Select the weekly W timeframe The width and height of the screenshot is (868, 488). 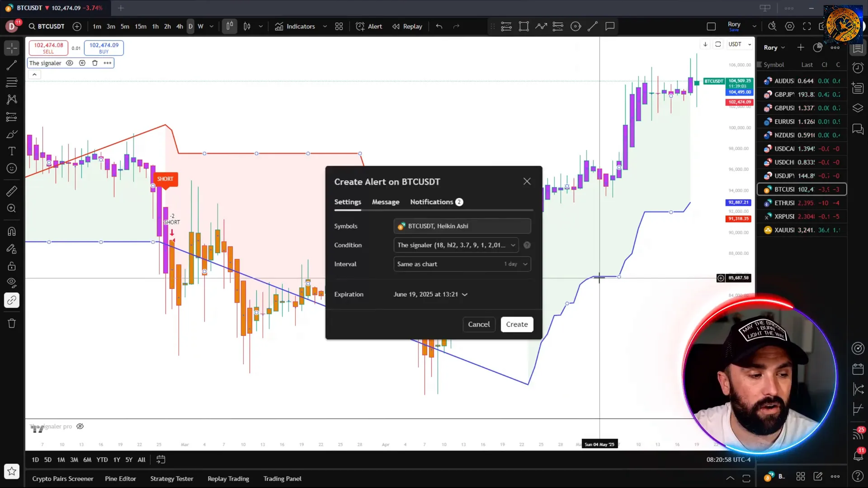201,26
